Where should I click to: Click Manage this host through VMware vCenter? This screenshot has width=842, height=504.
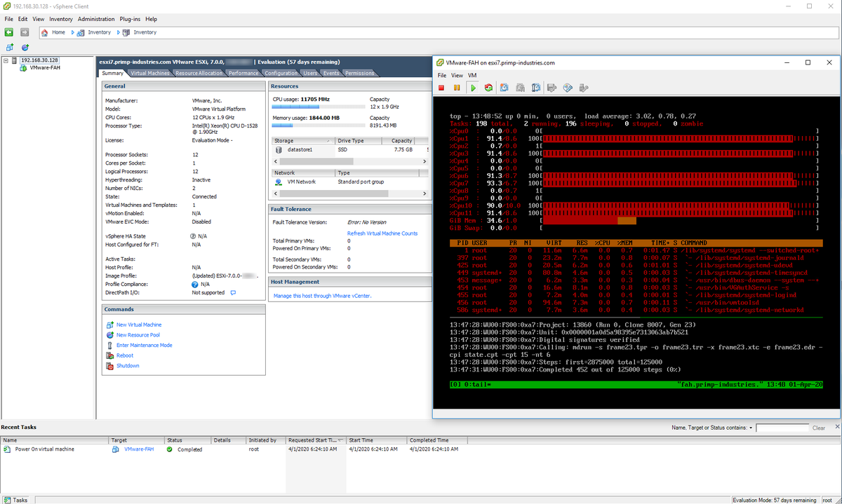pos(322,296)
